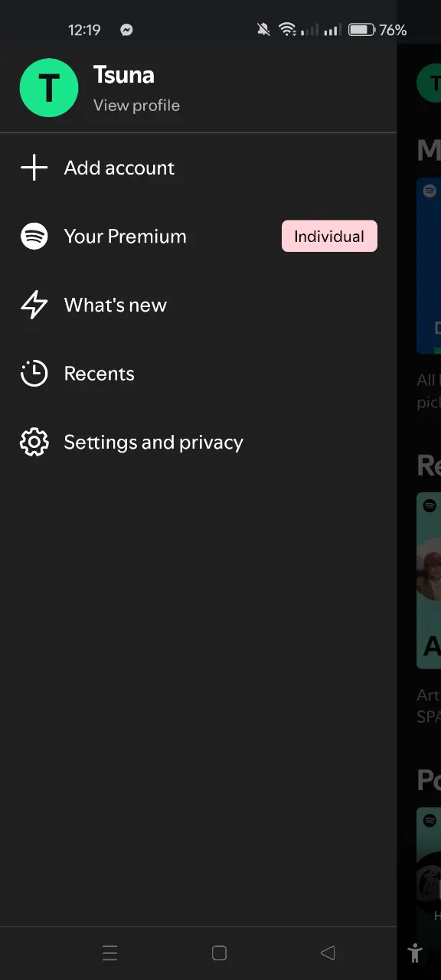This screenshot has height=980, width=441.
Task: Open Recents menu item
Action: click(x=198, y=374)
